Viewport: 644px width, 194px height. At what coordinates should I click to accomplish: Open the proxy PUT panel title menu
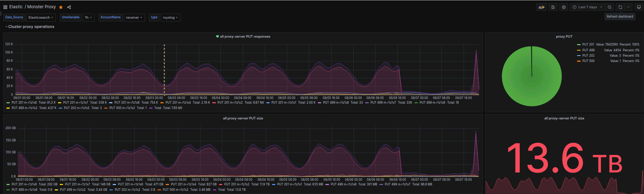(x=564, y=37)
